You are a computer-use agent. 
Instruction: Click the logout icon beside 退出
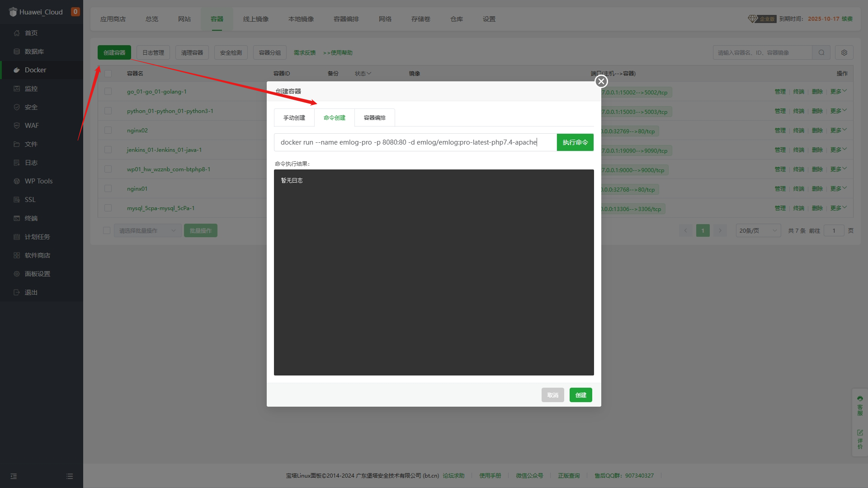pos(17,292)
